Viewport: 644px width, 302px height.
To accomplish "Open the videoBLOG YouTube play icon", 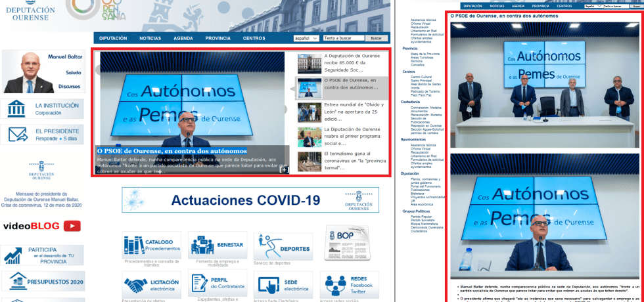I will click(72, 226).
